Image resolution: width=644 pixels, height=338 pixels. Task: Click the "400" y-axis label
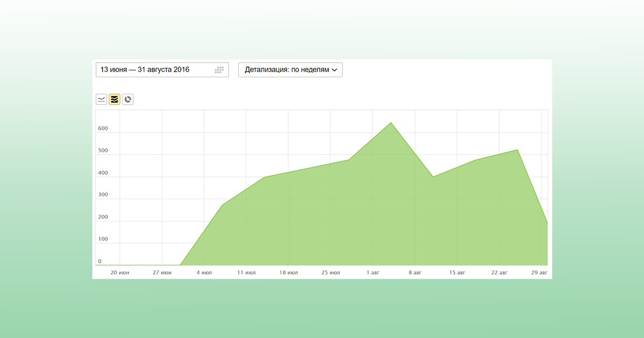[103, 173]
